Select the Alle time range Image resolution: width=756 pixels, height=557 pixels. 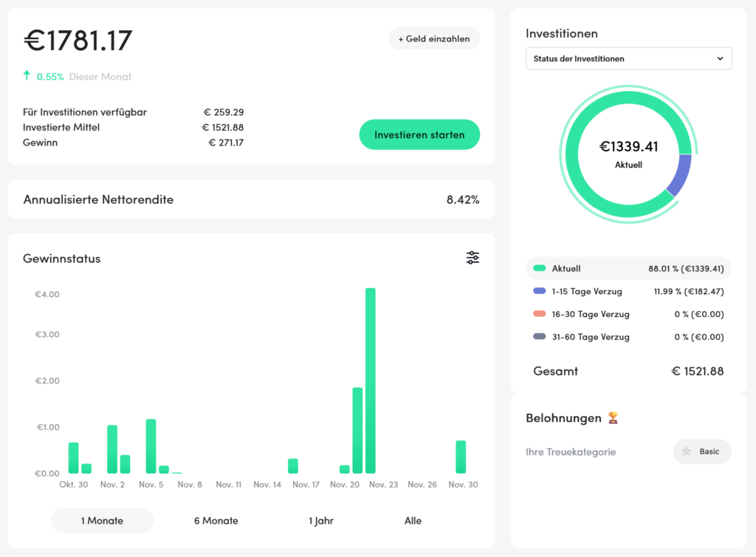tap(413, 521)
